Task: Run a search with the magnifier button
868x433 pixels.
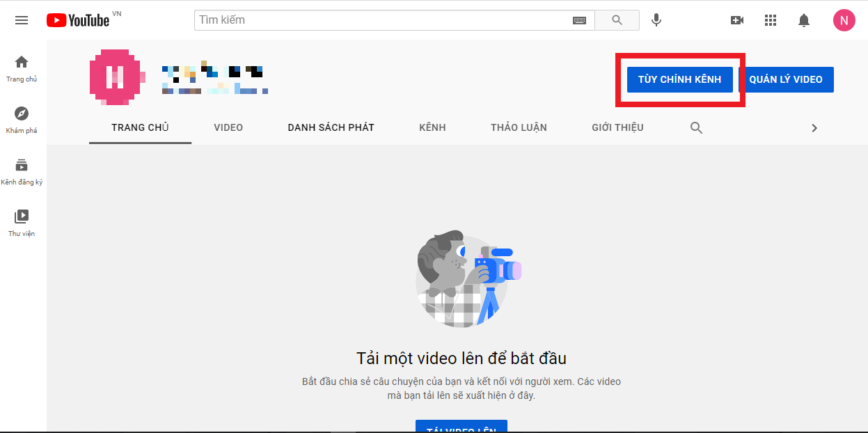Action: (617, 19)
